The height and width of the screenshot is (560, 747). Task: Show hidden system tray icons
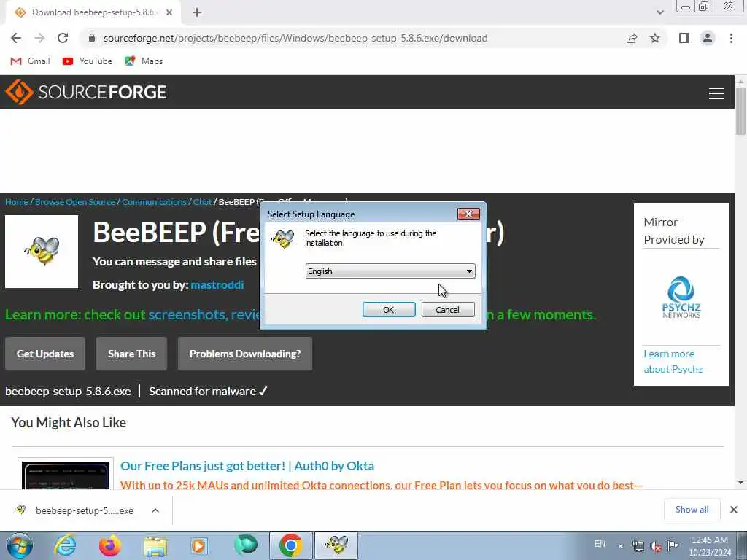pyautogui.click(x=620, y=546)
